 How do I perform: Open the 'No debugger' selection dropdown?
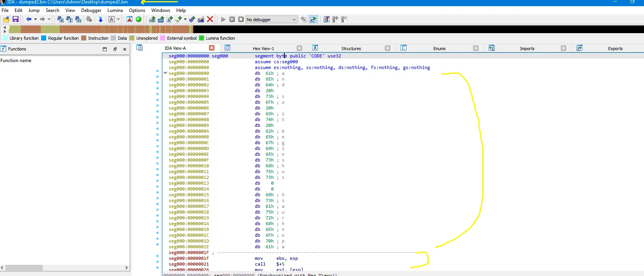pyautogui.click(x=271, y=19)
